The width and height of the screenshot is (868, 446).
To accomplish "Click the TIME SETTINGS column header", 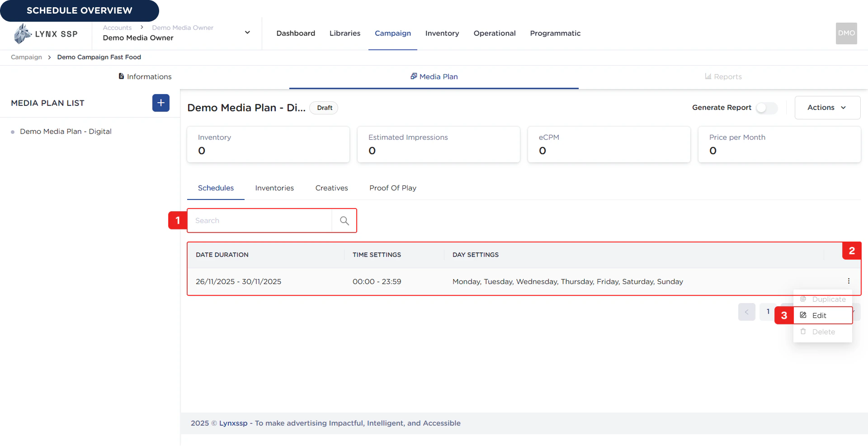I will point(377,255).
